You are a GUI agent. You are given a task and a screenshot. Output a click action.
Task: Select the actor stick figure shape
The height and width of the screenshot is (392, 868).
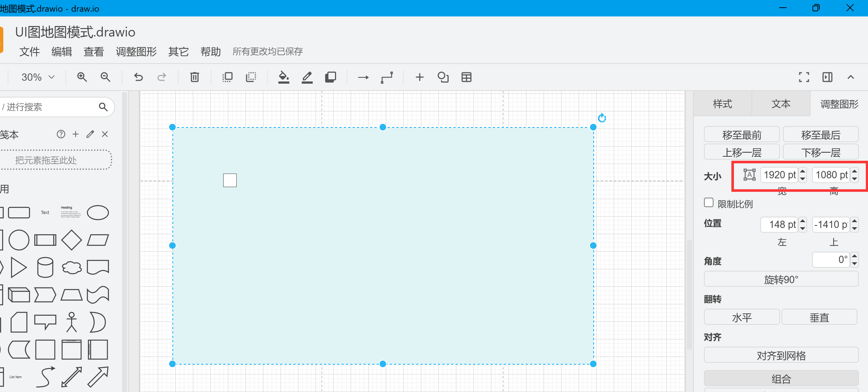pos(72,322)
